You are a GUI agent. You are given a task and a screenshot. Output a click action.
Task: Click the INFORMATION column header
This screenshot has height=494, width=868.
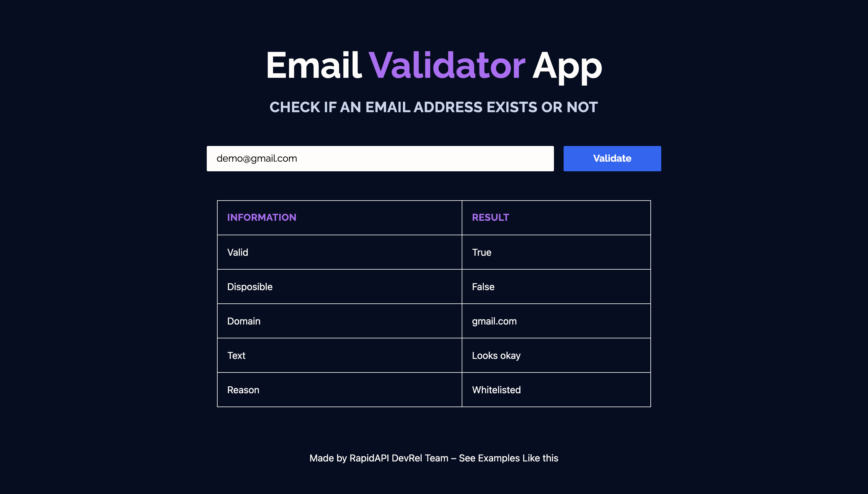(x=262, y=217)
